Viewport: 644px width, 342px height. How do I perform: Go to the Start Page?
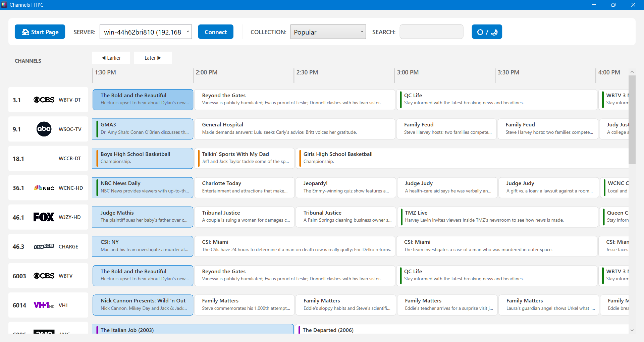(x=40, y=32)
